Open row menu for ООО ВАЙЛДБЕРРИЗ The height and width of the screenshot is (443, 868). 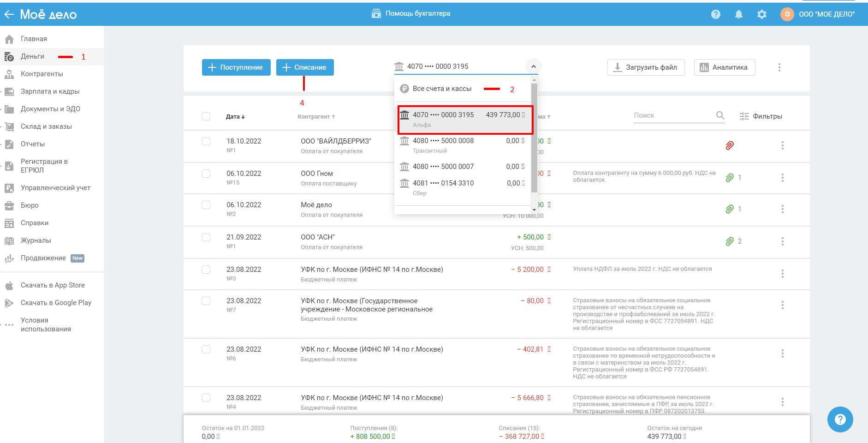pyautogui.click(x=783, y=146)
